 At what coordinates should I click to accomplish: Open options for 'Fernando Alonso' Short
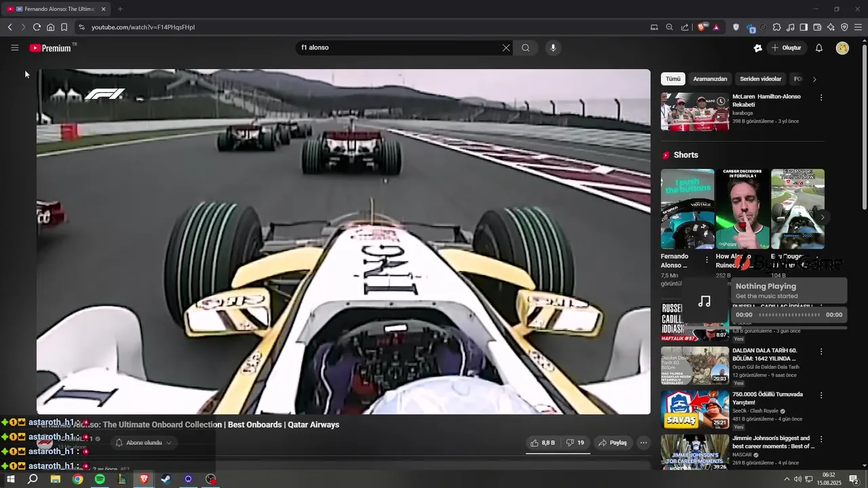tap(707, 260)
